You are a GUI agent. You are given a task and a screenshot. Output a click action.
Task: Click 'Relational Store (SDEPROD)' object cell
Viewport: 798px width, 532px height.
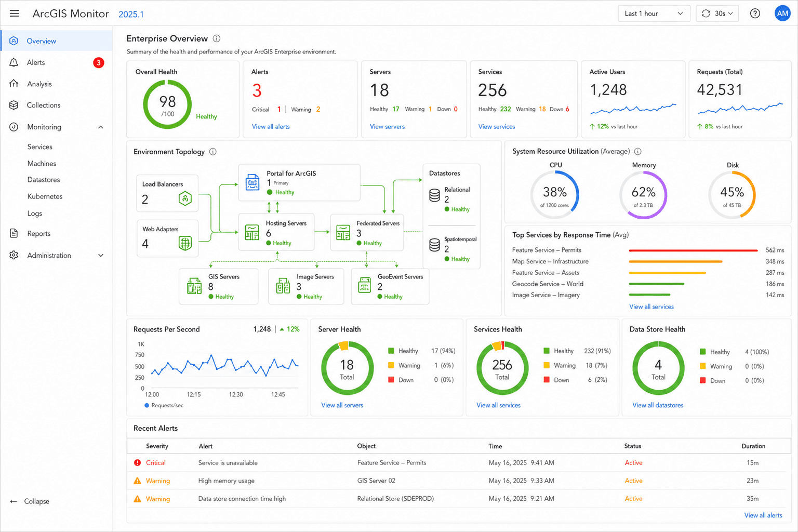[395, 499]
